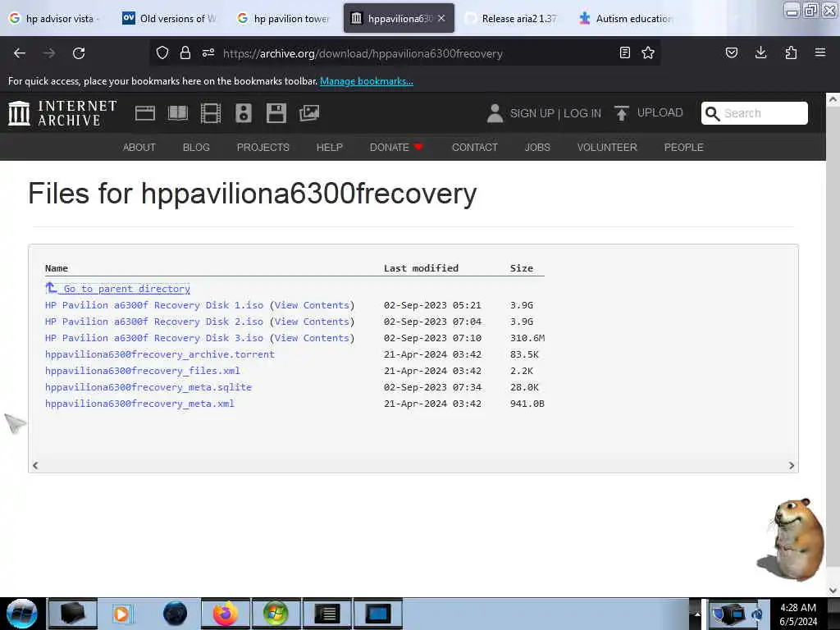This screenshot has height=630, width=840.
Task: Close the hppaviliona6300 tab
Action: click(x=441, y=18)
